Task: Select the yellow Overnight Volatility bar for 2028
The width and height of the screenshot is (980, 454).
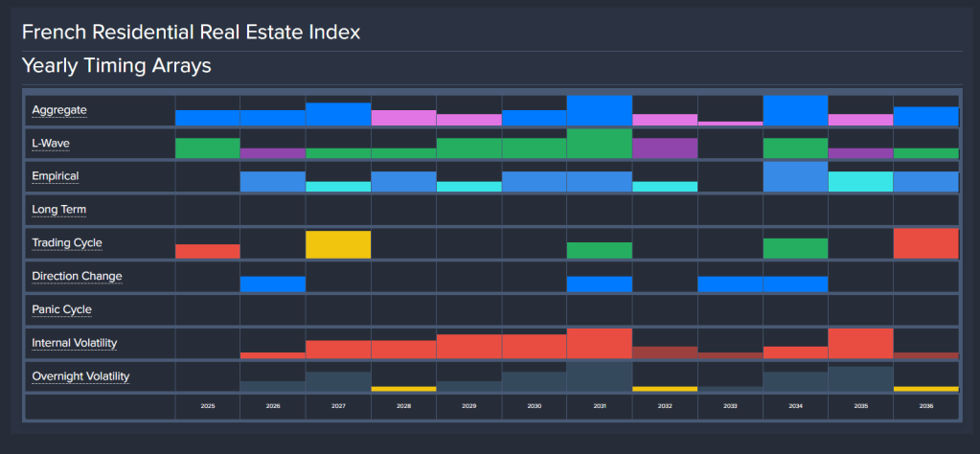Action: pos(403,389)
